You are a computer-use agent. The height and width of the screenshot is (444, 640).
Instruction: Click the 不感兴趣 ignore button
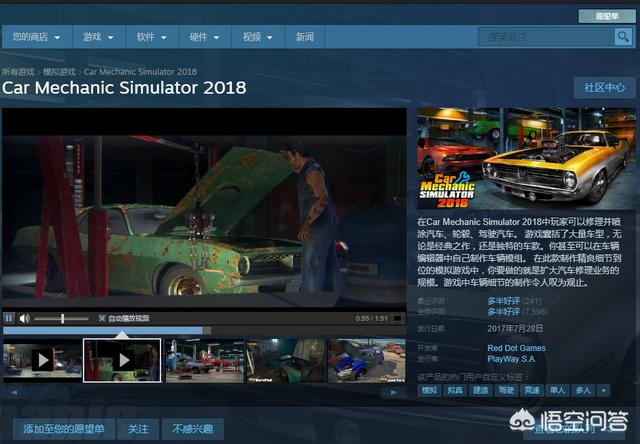(x=193, y=429)
